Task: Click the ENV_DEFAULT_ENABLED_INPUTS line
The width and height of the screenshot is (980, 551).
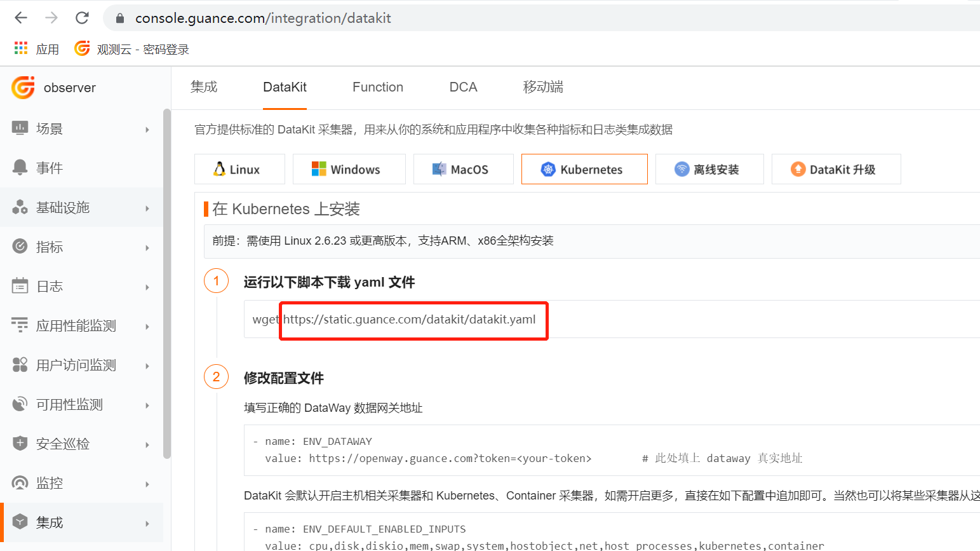Action: pyautogui.click(x=359, y=529)
